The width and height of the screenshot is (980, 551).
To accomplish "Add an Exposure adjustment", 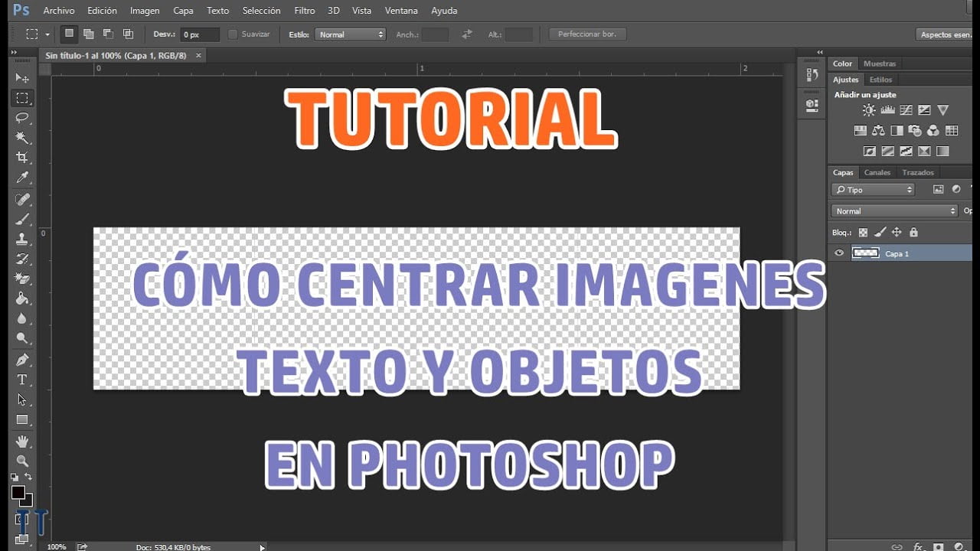I will pyautogui.click(x=925, y=111).
